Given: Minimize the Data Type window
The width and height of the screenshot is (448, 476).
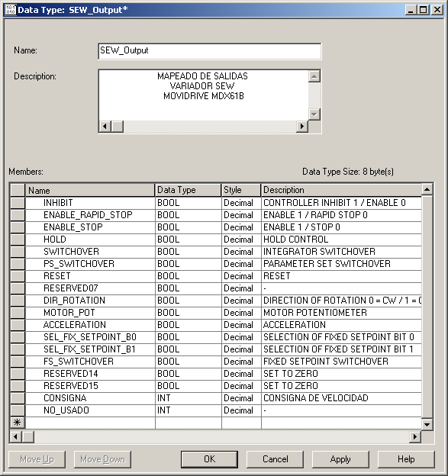Looking at the screenshot, I should [x=411, y=10].
